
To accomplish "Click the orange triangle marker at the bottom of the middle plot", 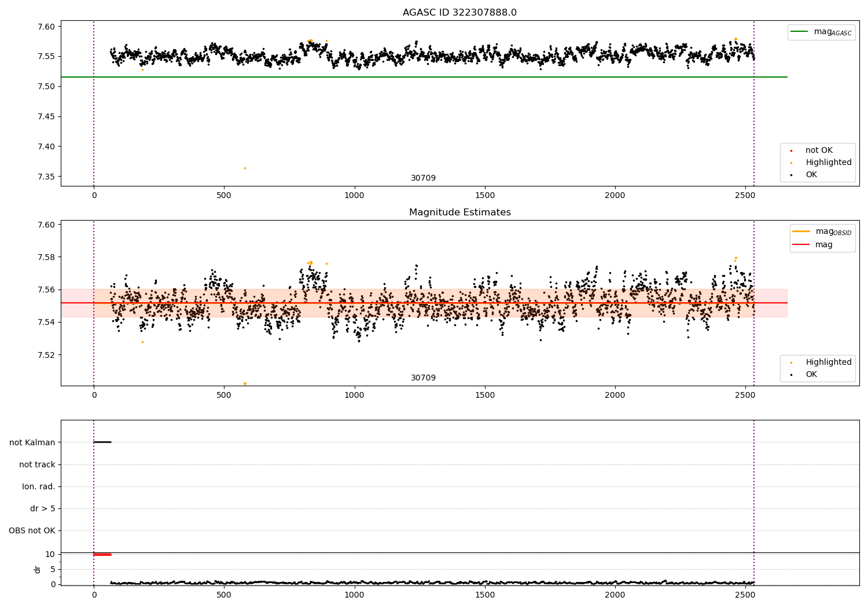I will click(245, 384).
